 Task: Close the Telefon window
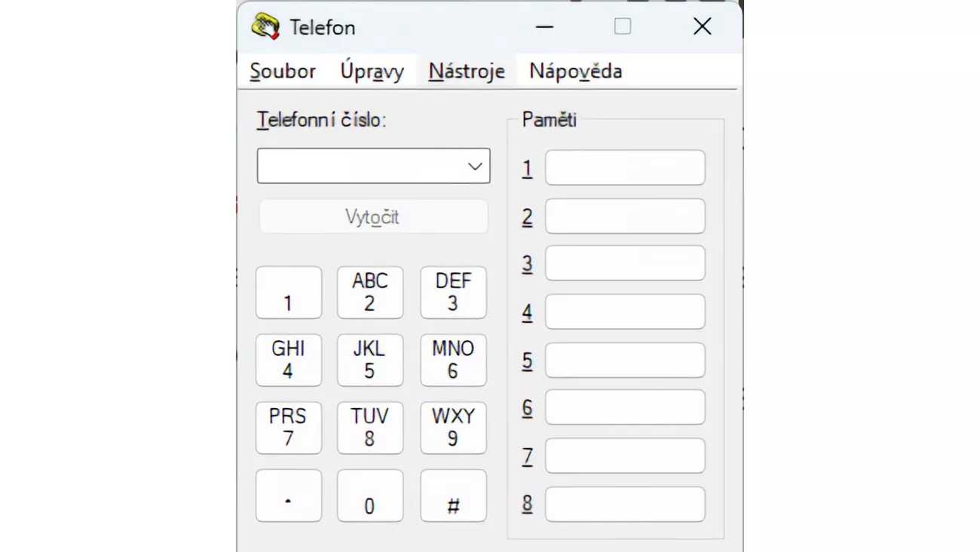[x=702, y=27]
